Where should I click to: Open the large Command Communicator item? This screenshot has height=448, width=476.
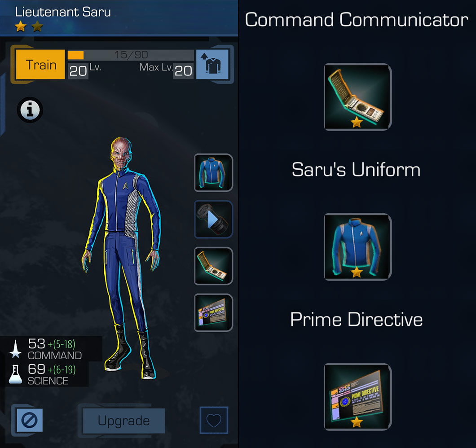(x=357, y=97)
